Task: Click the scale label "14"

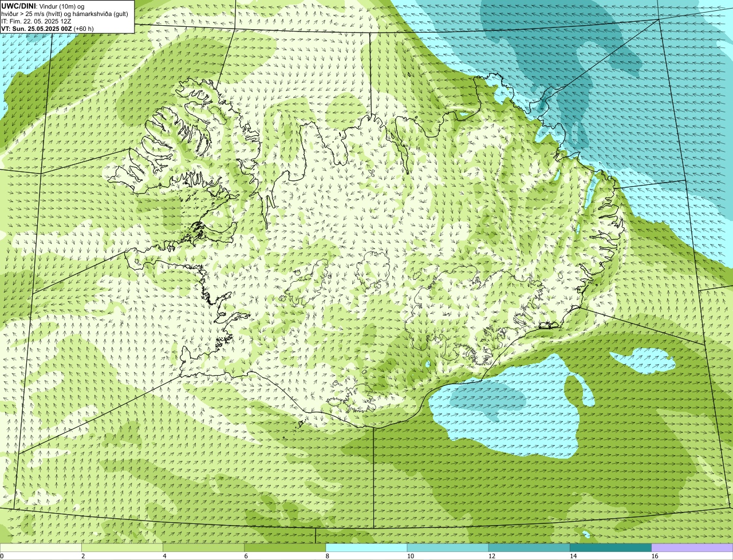Action: tap(573, 556)
